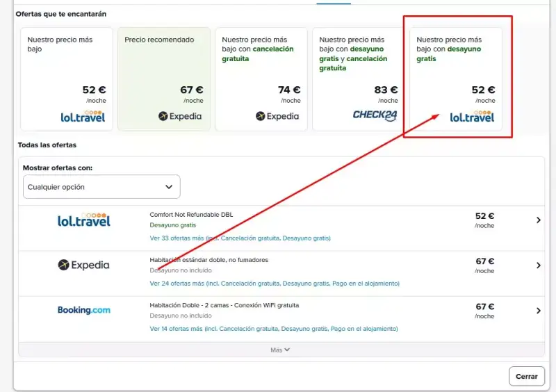The height and width of the screenshot is (392, 556).
Task: Click the Expedia logo in offers list
Action: [x=83, y=265]
